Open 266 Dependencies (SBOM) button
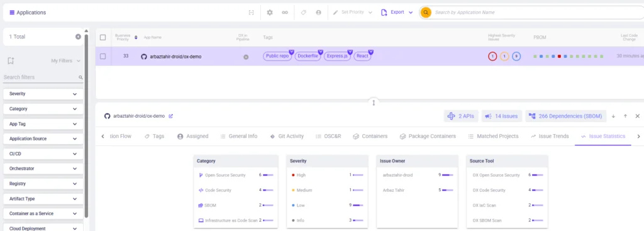The image size is (644, 231). click(566, 116)
